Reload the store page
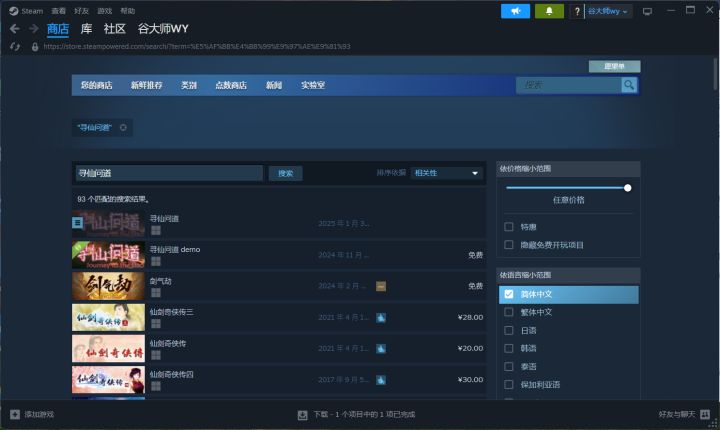Viewport: 720px width, 430px height. [x=15, y=46]
